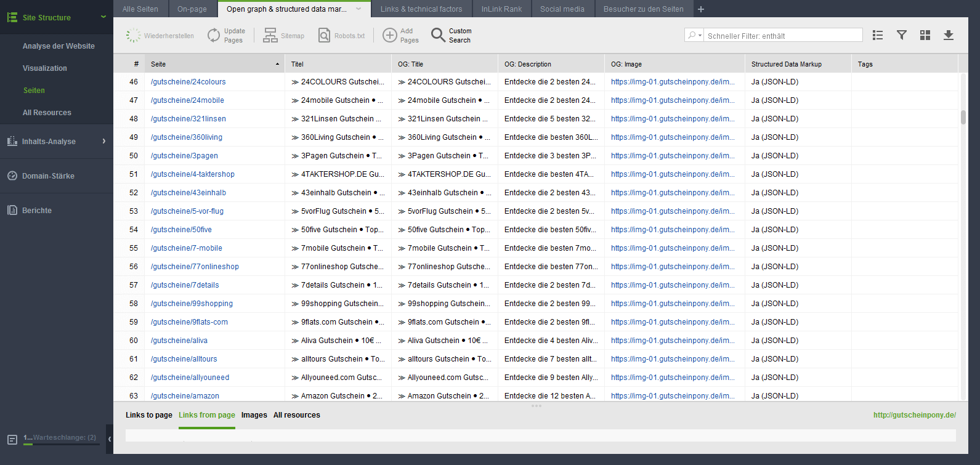Viewport: 980px width, 465px height.
Task: Add a new workspace tab
Action: pyautogui.click(x=701, y=9)
